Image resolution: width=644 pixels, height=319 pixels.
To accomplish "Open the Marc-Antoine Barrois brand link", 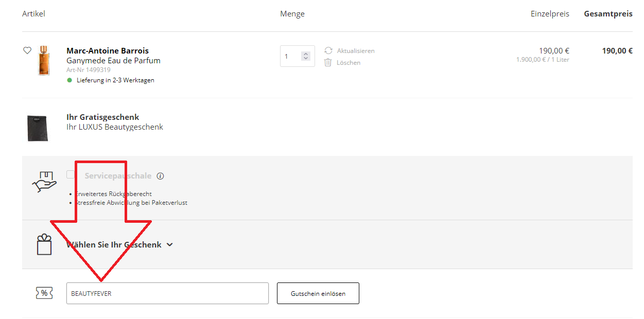I will point(108,50).
